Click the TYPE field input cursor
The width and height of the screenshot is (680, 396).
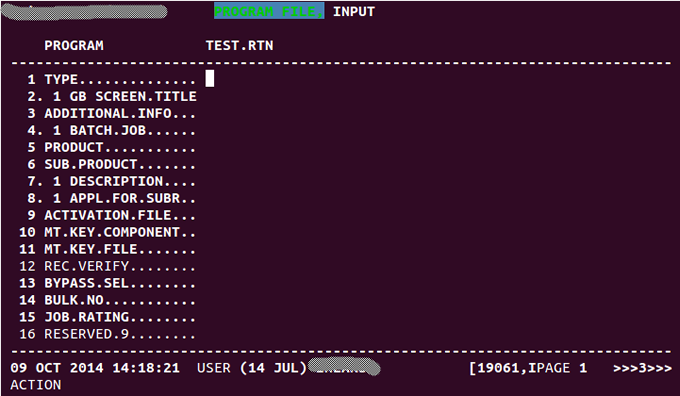[209, 79]
